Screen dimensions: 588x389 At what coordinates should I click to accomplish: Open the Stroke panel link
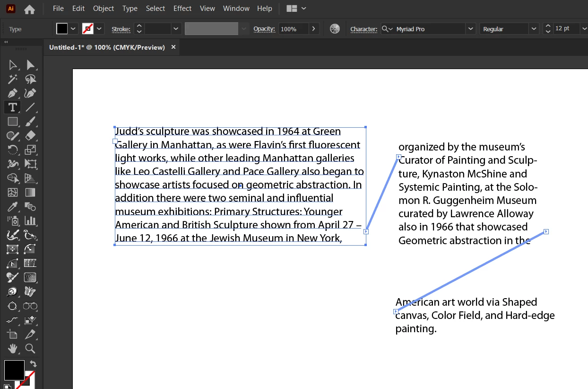coord(121,29)
